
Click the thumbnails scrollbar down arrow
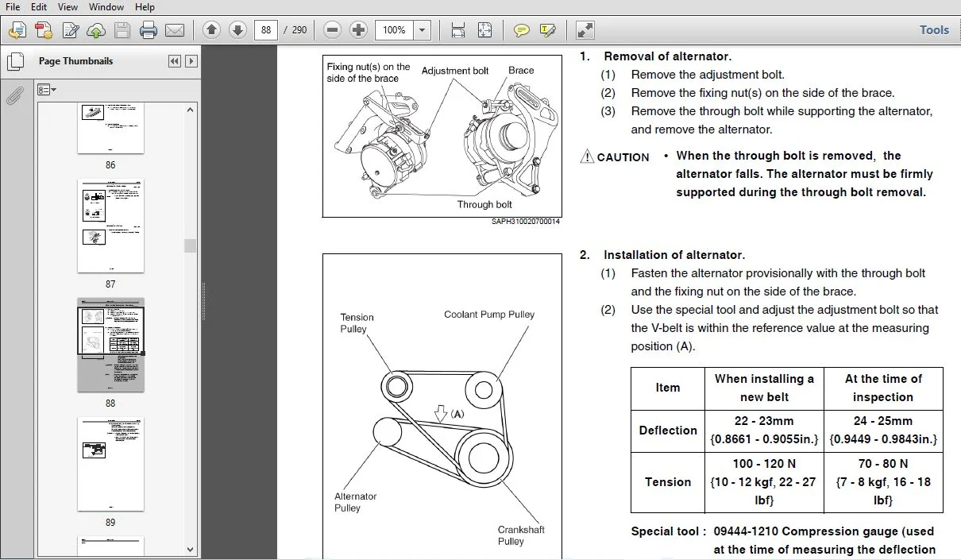point(190,549)
